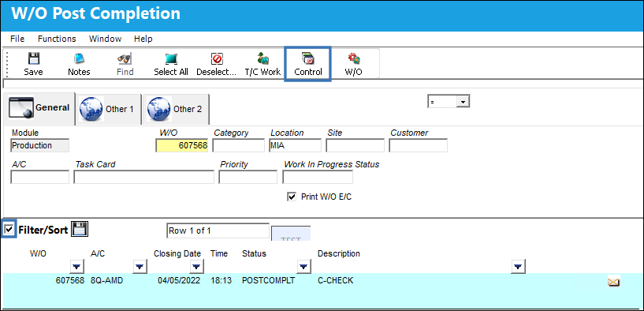Open the A/C column filter dropdown

point(140,267)
